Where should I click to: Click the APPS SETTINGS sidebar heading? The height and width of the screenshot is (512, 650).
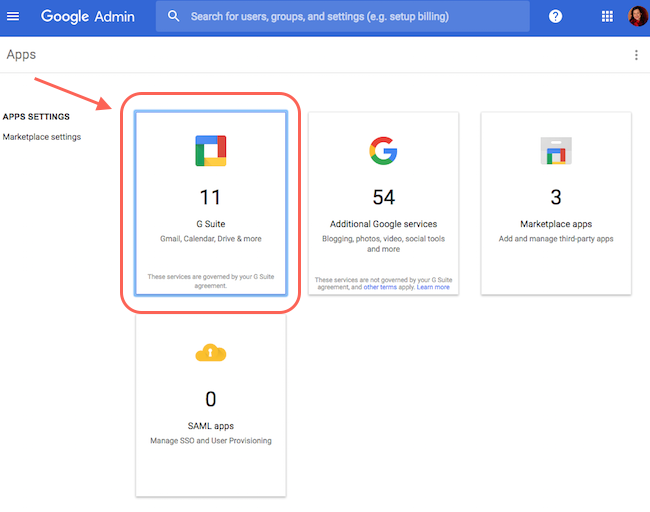pos(36,116)
